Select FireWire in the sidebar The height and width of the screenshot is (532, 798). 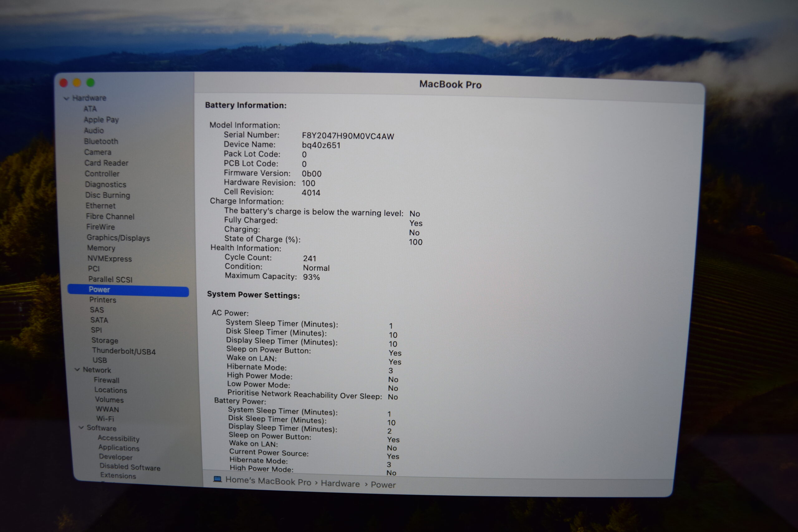[100, 227]
